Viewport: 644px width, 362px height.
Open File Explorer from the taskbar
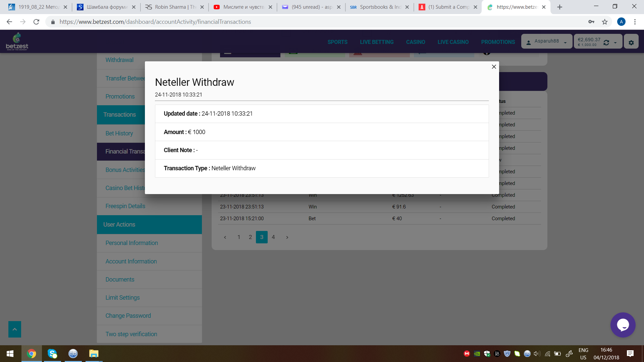coord(94,354)
